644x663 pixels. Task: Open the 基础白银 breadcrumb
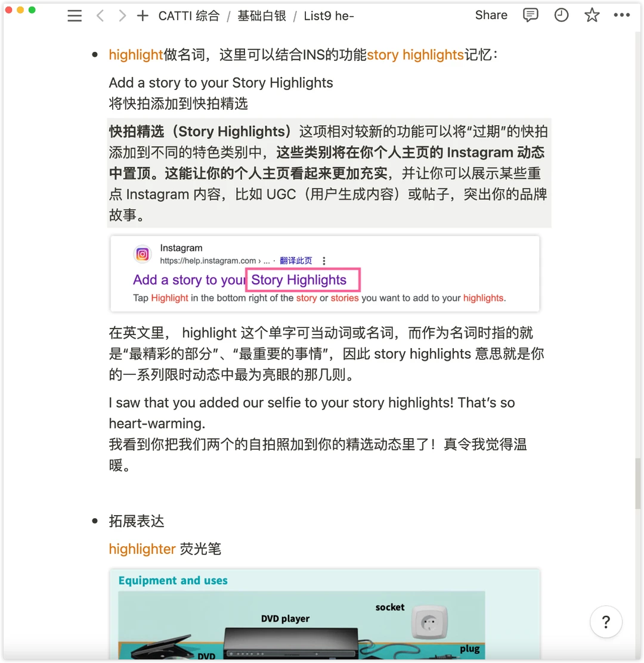click(x=262, y=16)
